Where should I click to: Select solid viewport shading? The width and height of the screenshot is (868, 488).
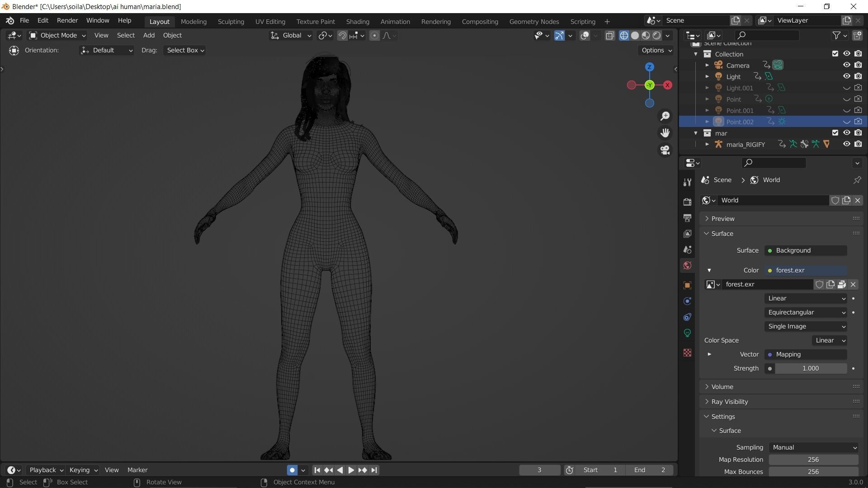point(635,36)
